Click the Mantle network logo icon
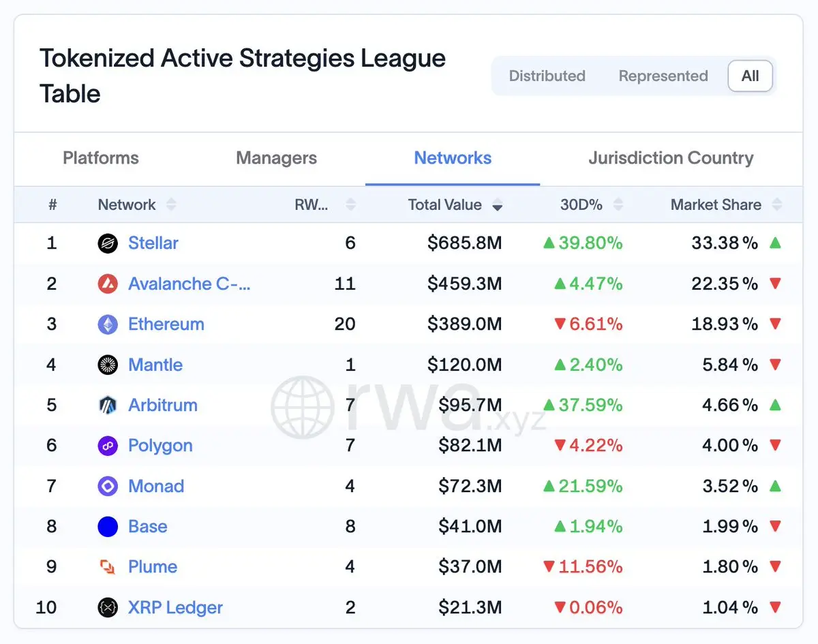The width and height of the screenshot is (818, 644). click(x=108, y=365)
